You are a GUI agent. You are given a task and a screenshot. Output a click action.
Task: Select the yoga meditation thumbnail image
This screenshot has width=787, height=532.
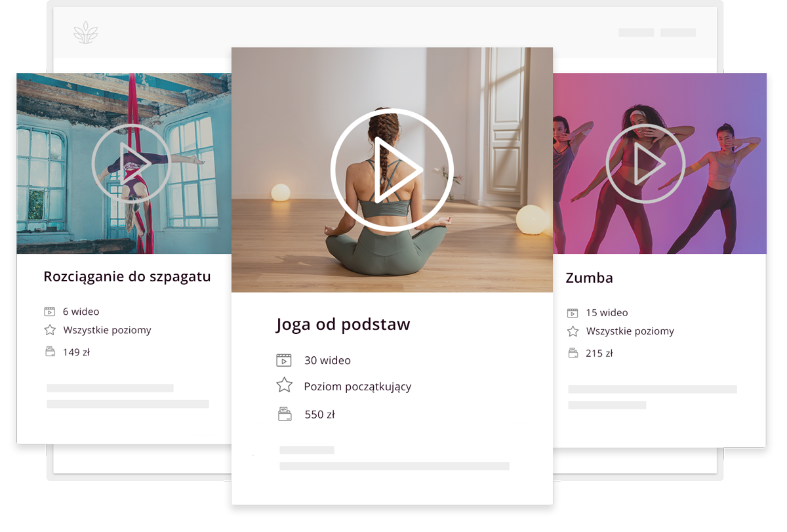point(392,169)
